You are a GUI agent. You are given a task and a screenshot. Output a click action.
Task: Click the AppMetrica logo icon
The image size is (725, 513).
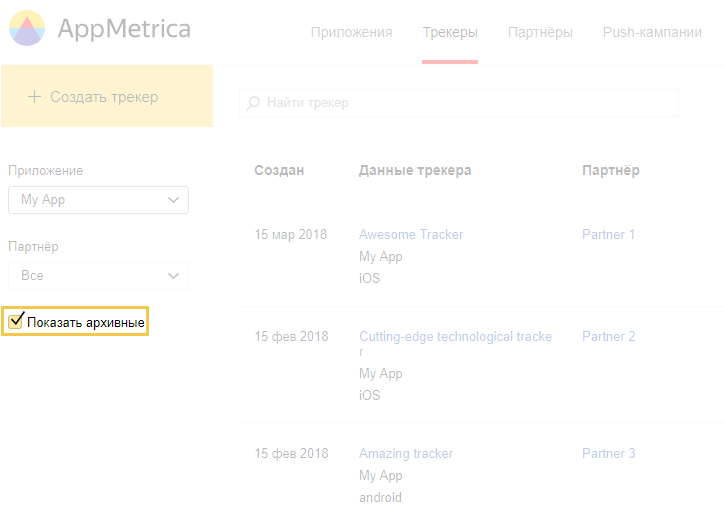click(x=27, y=28)
